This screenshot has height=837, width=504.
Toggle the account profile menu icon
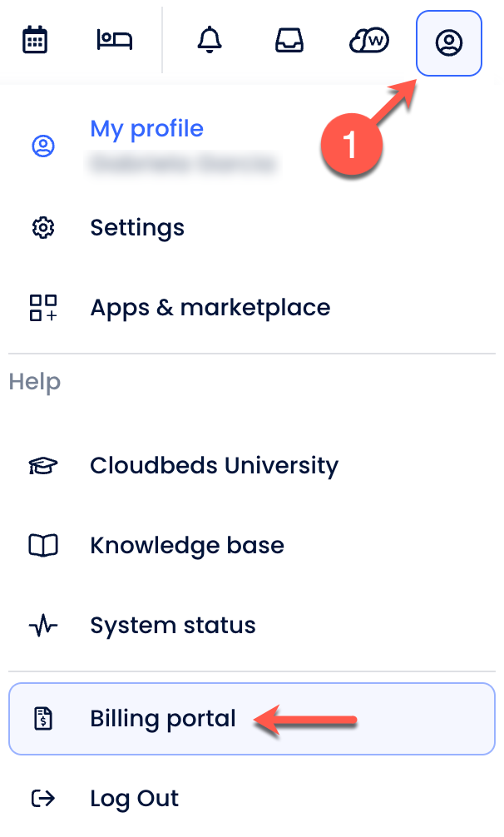click(449, 42)
